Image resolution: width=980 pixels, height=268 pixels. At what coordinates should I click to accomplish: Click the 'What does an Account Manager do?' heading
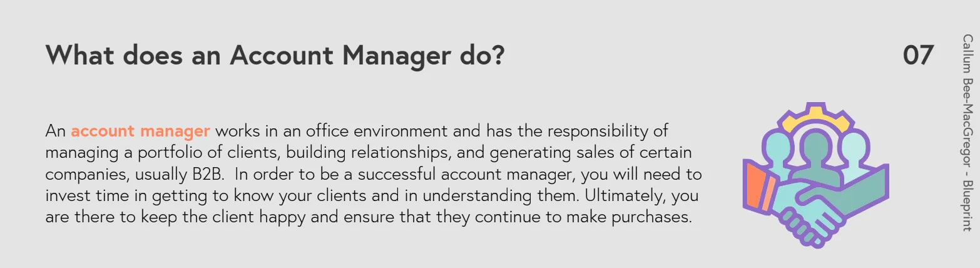point(275,55)
